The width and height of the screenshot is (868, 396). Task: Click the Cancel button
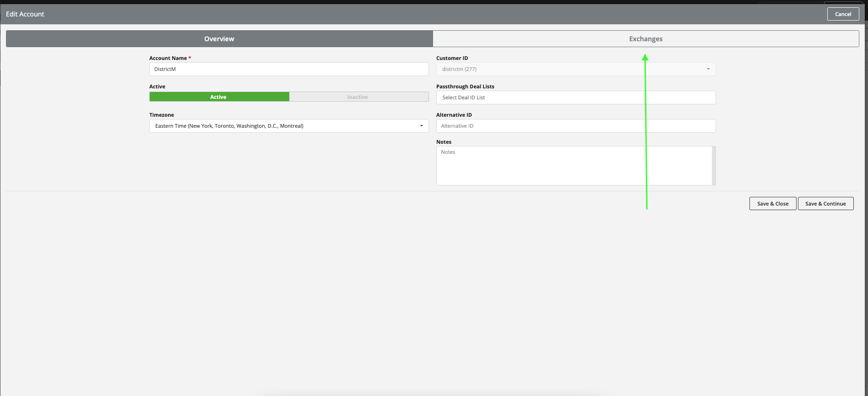[843, 14]
